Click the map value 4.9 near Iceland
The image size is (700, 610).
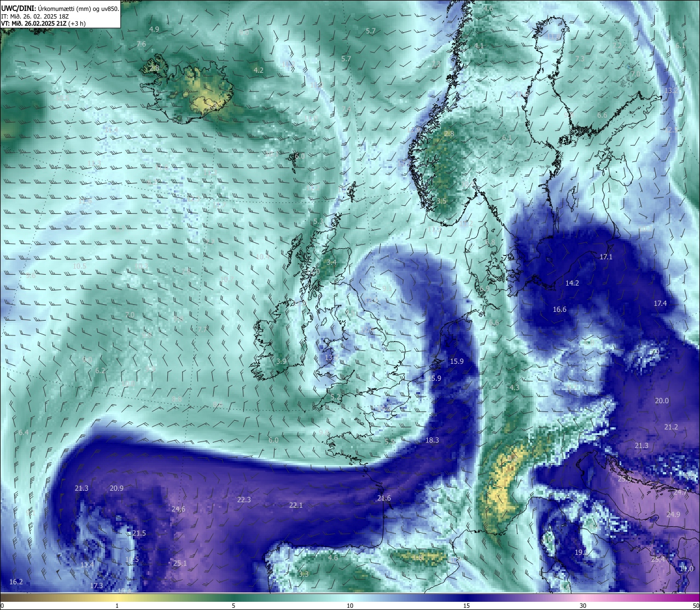coord(154,29)
